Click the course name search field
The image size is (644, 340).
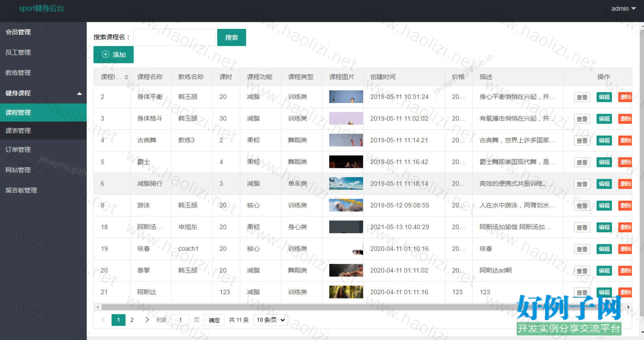[x=174, y=38]
